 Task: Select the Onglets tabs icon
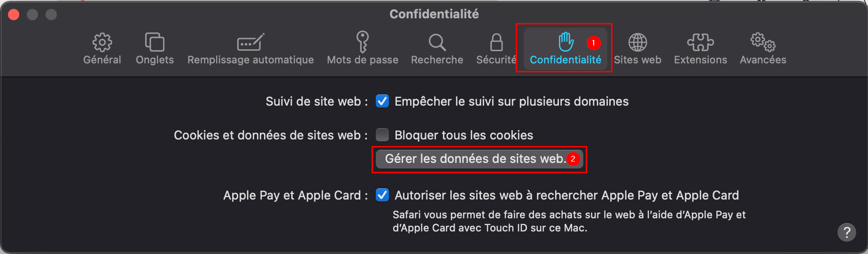pyautogui.click(x=155, y=42)
